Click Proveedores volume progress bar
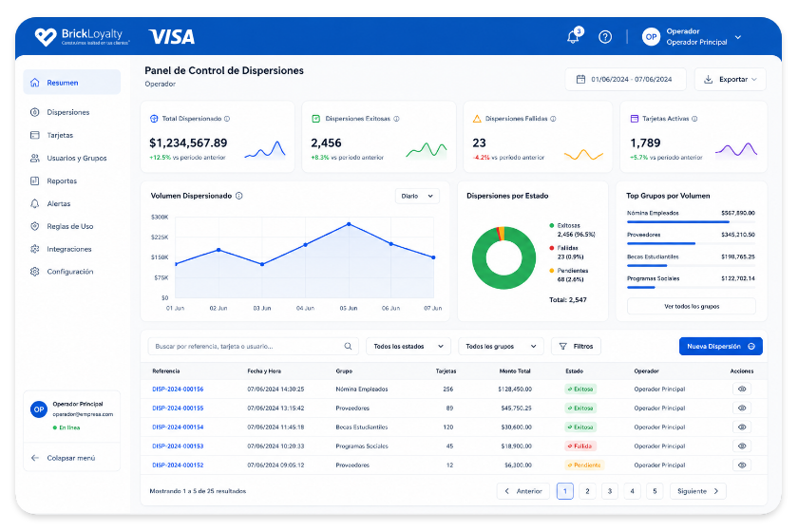The image size is (798, 532). pyautogui.click(x=691, y=244)
